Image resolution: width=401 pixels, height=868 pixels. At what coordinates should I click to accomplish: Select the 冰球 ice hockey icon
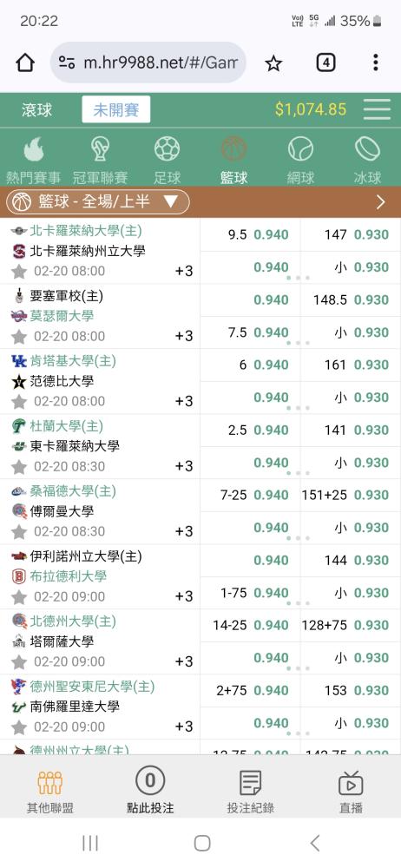368,149
